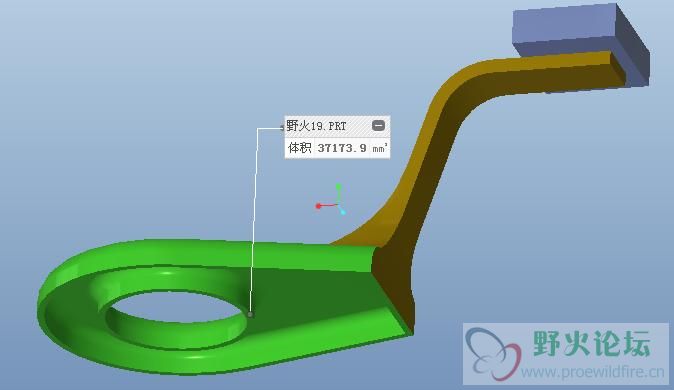Click the green Y-axis endpoint
This screenshot has width=674, height=390.
[339, 187]
